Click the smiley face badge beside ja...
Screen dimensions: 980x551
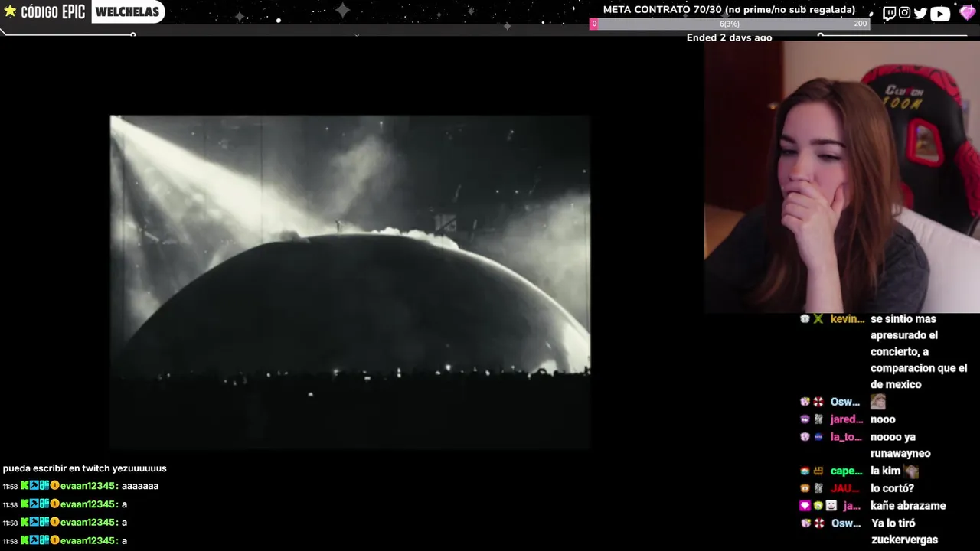click(831, 506)
